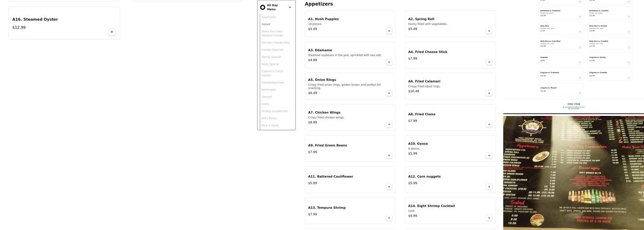Click the chevron next to All Day Menu

point(290,7)
